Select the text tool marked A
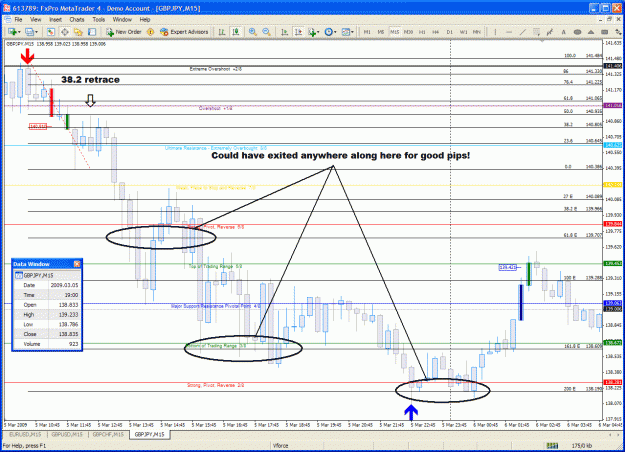Screen dimensions: 625x452 564,32
